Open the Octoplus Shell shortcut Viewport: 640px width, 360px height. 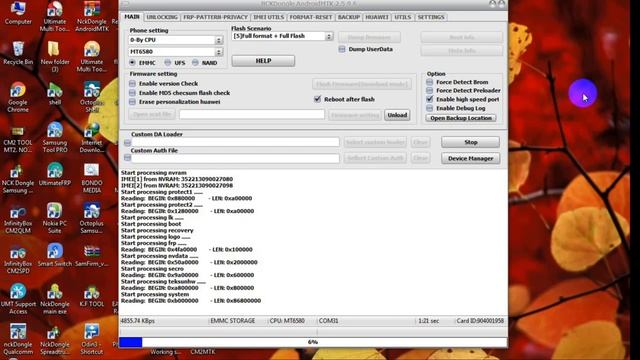pyautogui.click(x=91, y=97)
